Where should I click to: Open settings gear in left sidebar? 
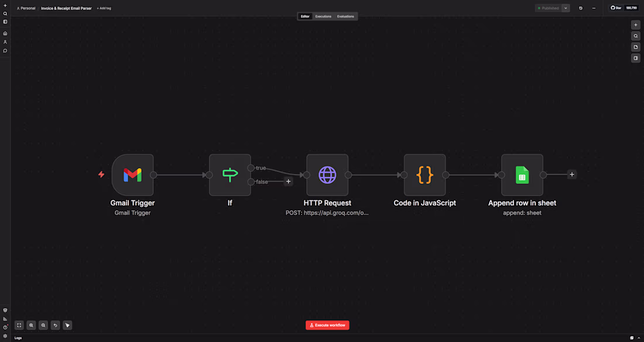point(5,336)
